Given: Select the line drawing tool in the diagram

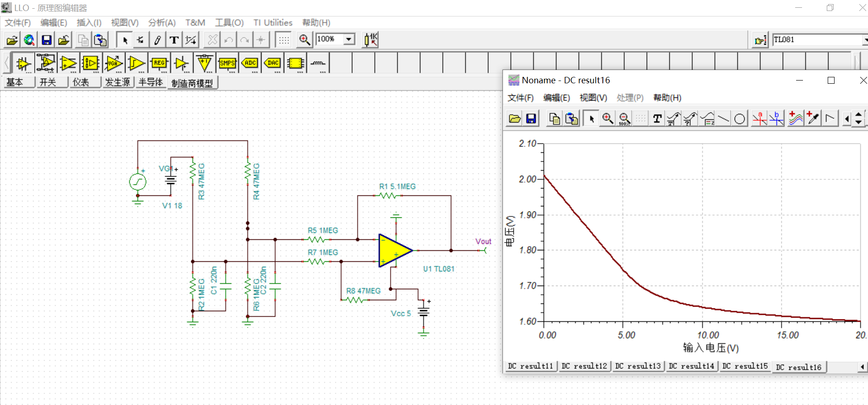Looking at the screenshot, I should 724,119.
